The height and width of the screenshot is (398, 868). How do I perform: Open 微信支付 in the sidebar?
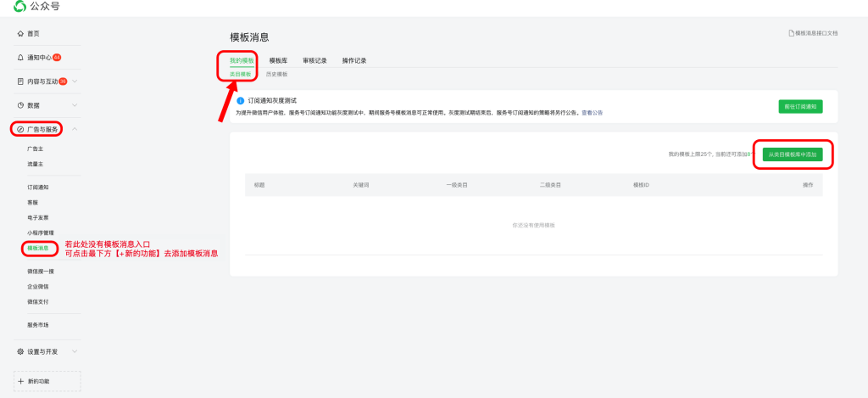click(x=38, y=301)
